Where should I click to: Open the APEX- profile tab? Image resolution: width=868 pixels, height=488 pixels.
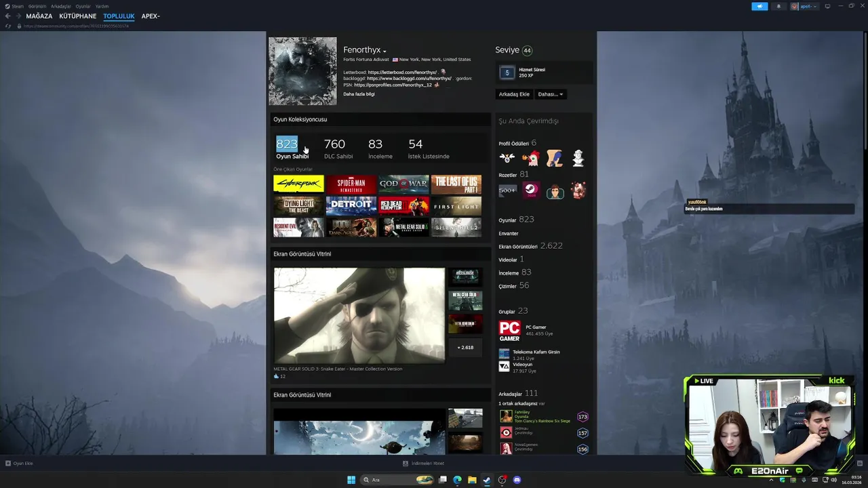click(x=151, y=16)
